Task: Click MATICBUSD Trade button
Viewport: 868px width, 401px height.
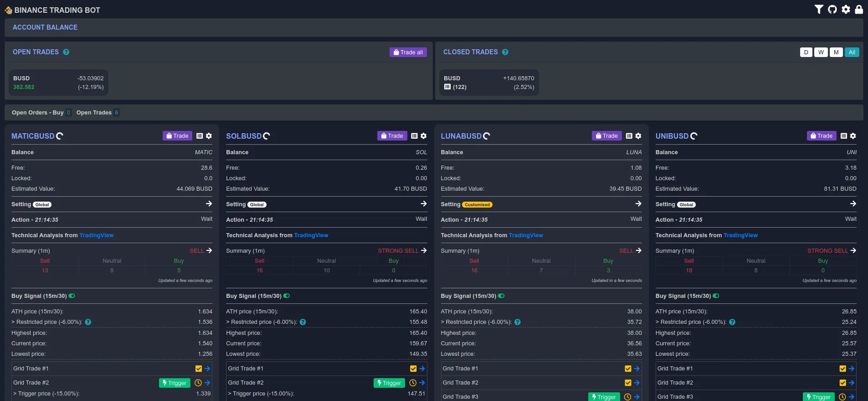Action: tap(177, 136)
